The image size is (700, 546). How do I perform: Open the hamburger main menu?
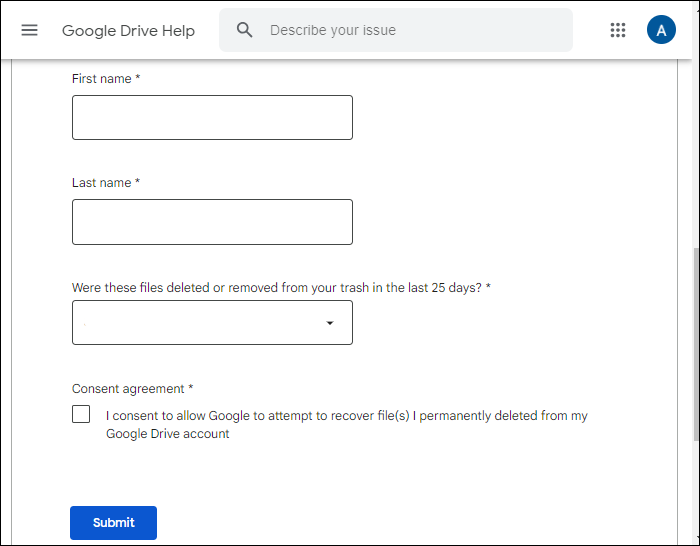[x=29, y=30]
